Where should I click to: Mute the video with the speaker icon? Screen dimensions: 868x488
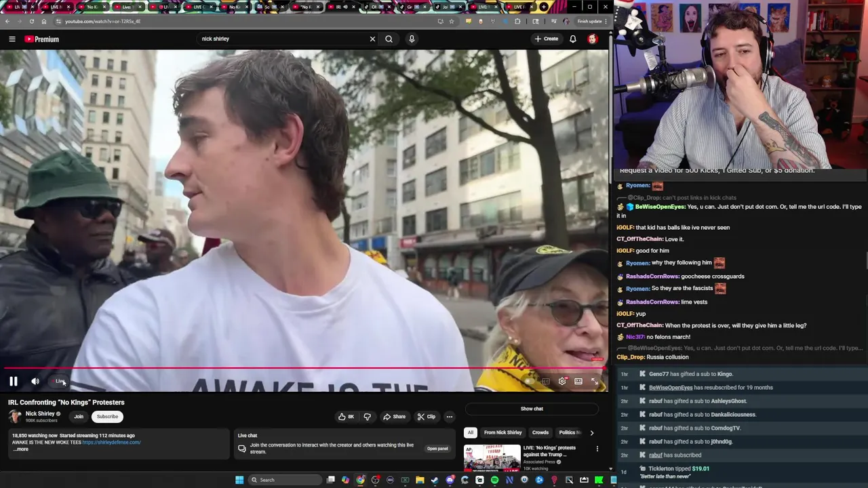35,382
